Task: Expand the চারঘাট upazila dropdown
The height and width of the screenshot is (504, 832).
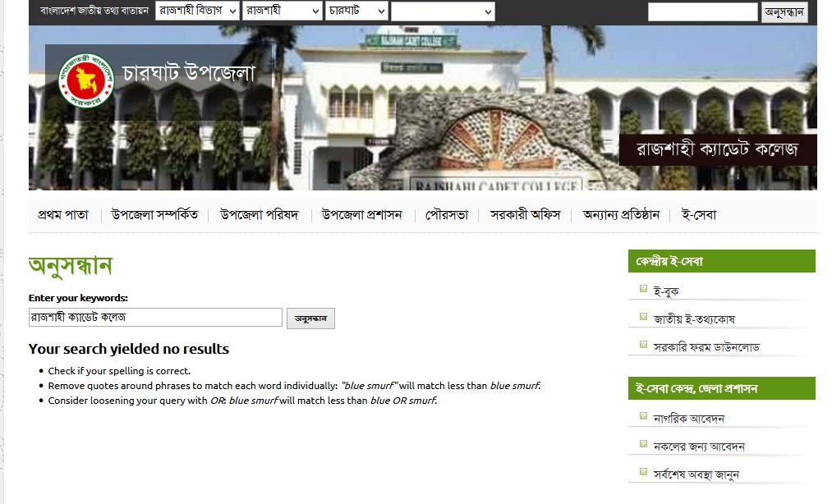Action: click(x=356, y=11)
